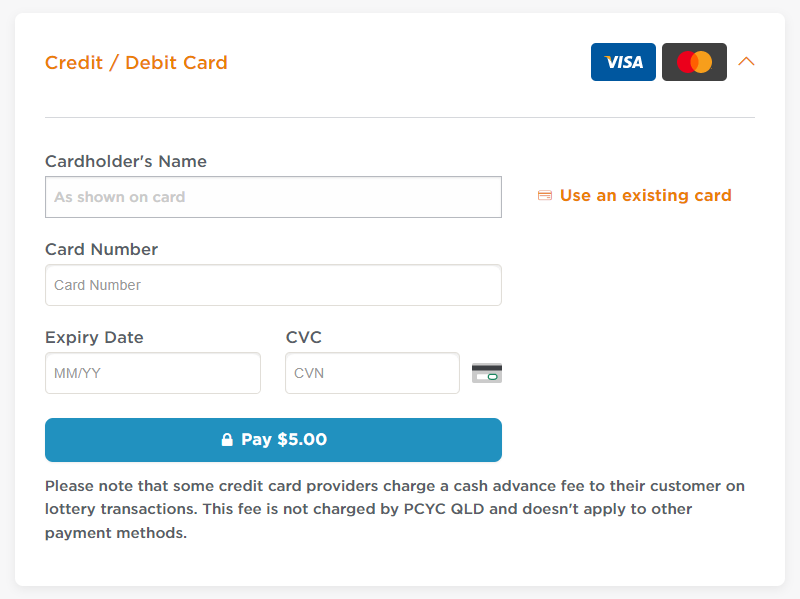Click the lock icon on the Pay button
800x599 pixels.
(x=228, y=440)
